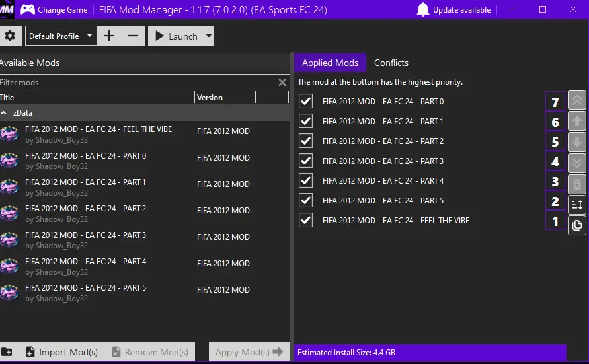
Task: Click PART 3 mod thumbnail in Available Mods
Action: coord(9,240)
